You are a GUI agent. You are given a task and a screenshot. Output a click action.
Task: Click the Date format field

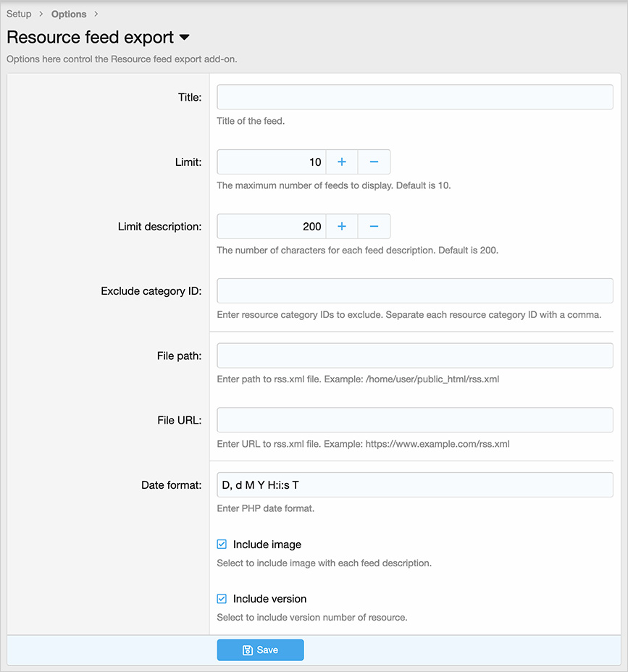click(x=414, y=484)
